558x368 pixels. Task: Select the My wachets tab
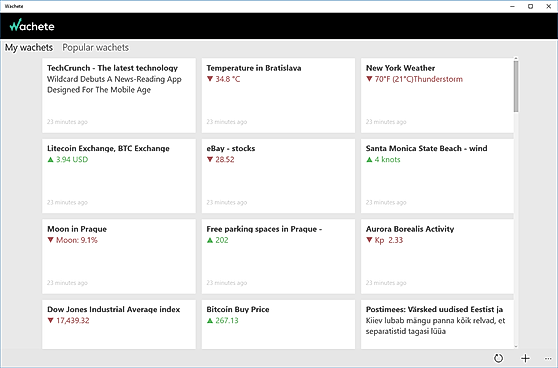29,48
